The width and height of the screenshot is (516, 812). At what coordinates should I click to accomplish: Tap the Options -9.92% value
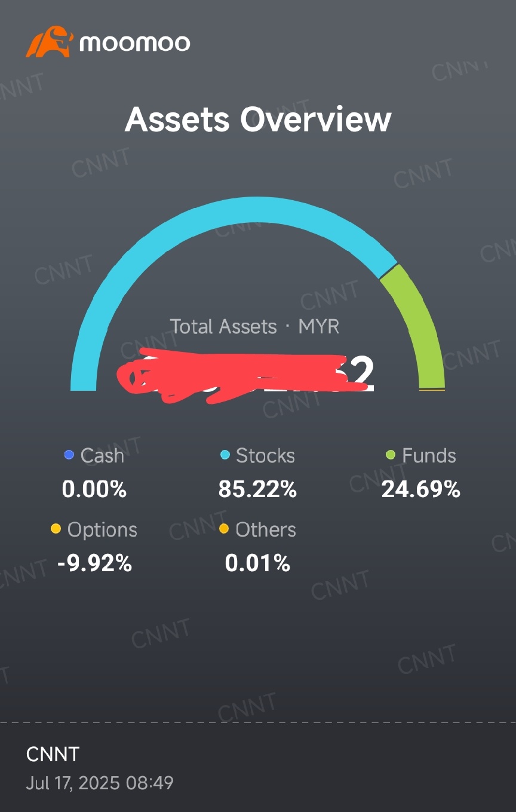(94, 563)
